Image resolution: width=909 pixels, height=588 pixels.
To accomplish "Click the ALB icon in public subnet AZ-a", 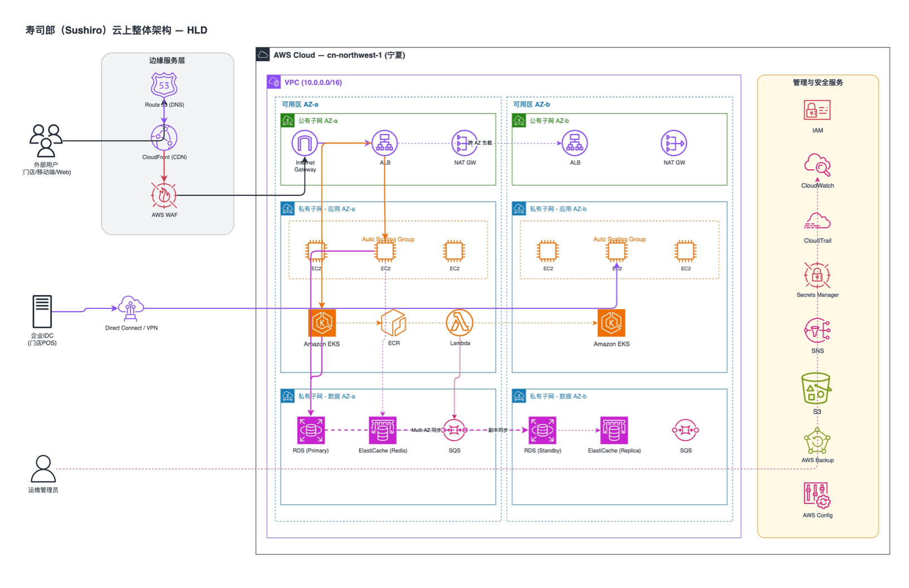I will (x=384, y=144).
